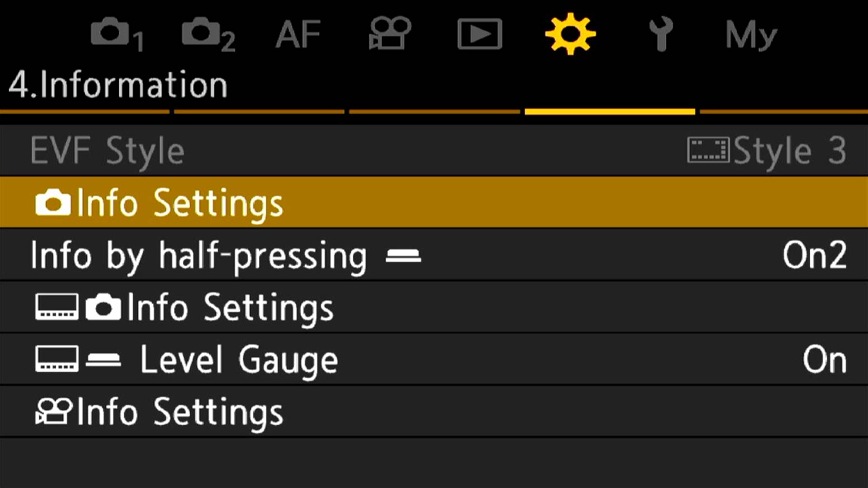Click the first page indicator bar segment
This screenshot has width=868, height=488.
point(84,112)
